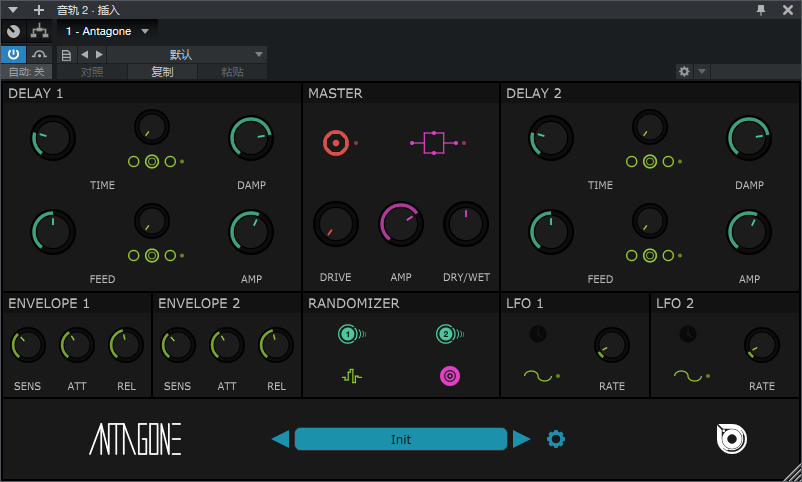The height and width of the screenshot is (482, 802).
Task: Open the preset file document icon
Action: coord(66,55)
